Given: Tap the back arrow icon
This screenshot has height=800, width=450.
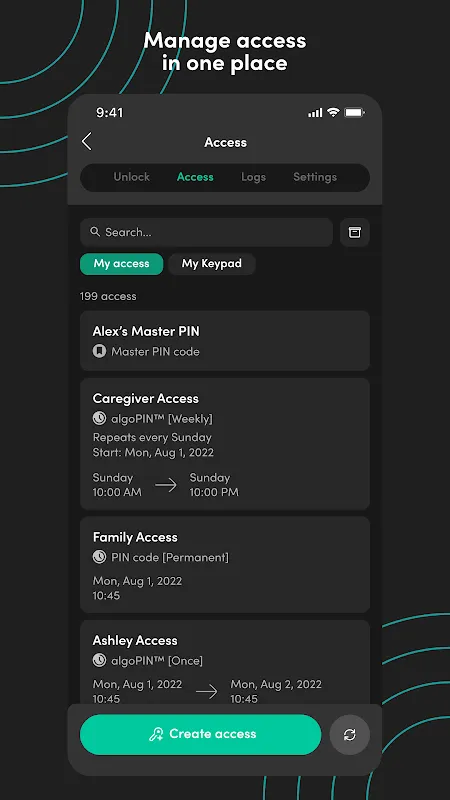Looking at the screenshot, I should pyautogui.click(x=87, y=141).
